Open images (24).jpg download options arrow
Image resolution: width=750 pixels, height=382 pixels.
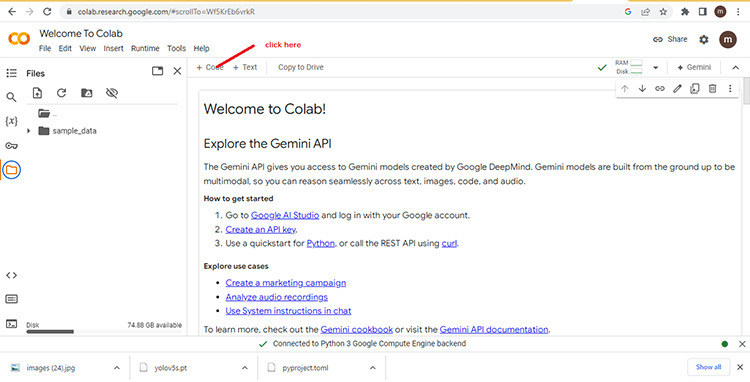pos(117,368)
